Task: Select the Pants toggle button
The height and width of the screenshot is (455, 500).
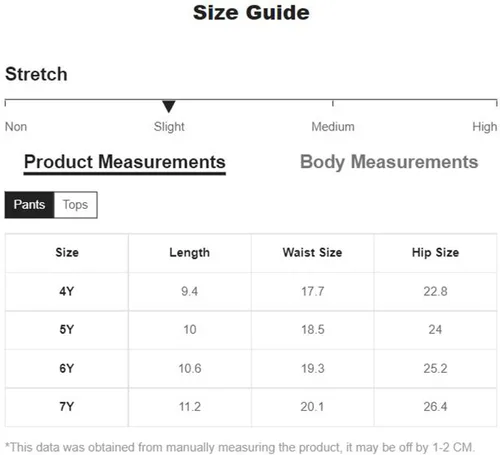Action: click(x=29, y=205)
